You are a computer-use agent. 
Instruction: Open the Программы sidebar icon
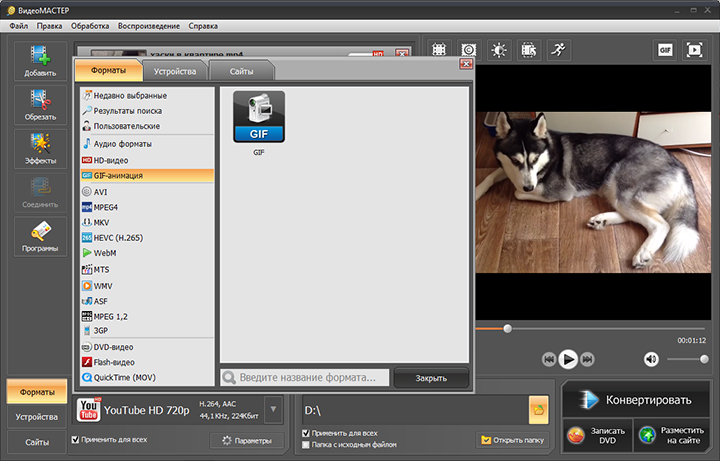(x=40, y=236)
